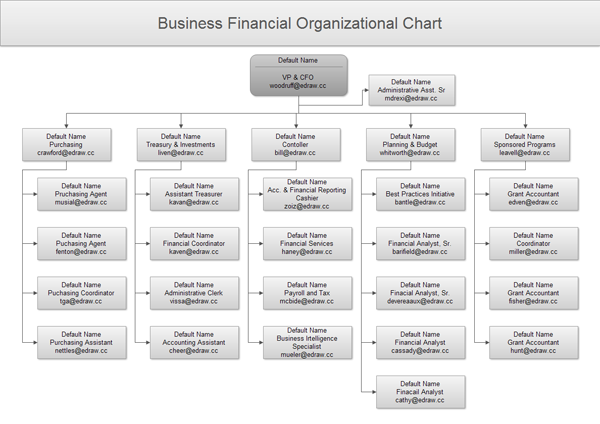
Task: Click the Financial Coordinator kaven box
Action: [194, 243]
